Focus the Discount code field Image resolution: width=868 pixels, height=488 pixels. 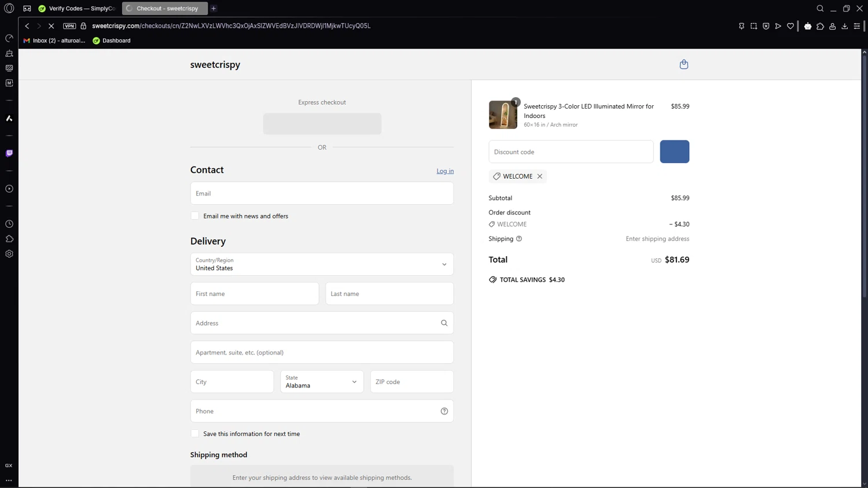pos(571,151)
